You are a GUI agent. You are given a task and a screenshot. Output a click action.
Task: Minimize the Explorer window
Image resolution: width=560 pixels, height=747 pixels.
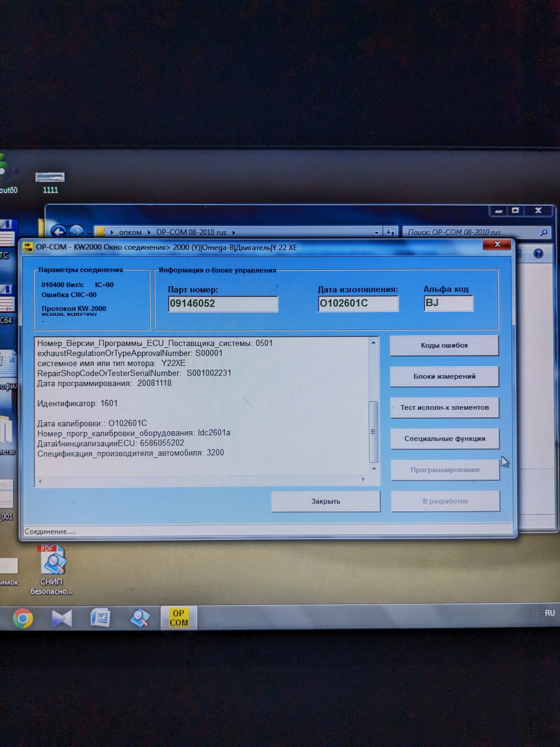click(x=499, y=211)
